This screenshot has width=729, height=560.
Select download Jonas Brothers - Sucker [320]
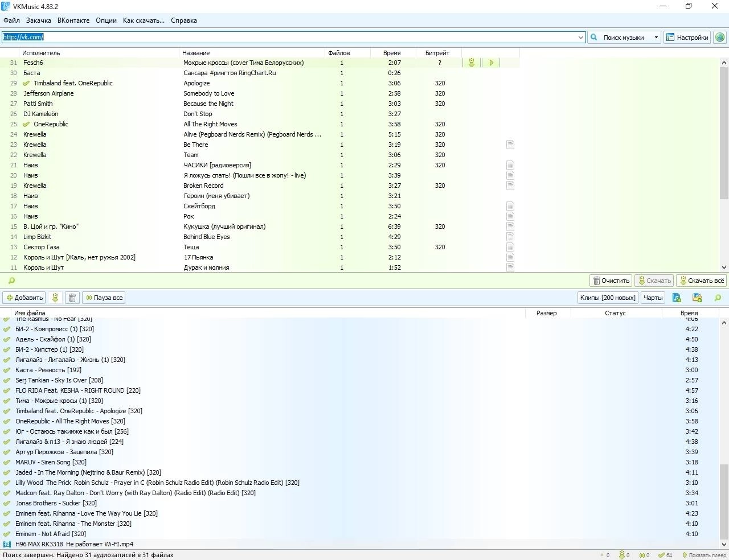56,503
